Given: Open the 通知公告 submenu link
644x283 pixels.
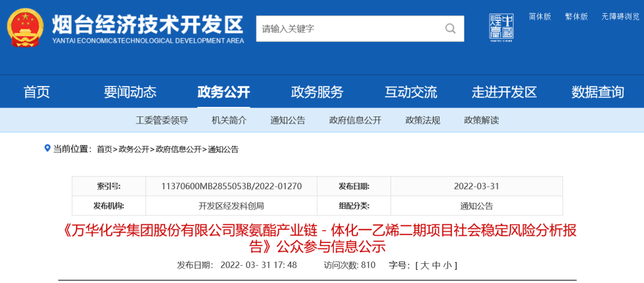Looking at the screenshot, I should [288, 121].
